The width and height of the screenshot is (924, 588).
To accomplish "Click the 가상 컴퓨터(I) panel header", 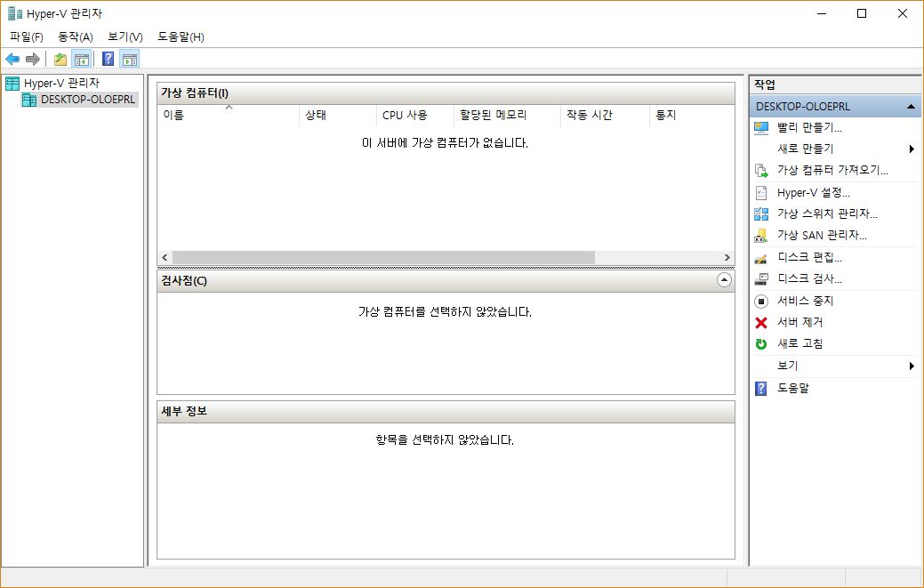I will 446,93.
